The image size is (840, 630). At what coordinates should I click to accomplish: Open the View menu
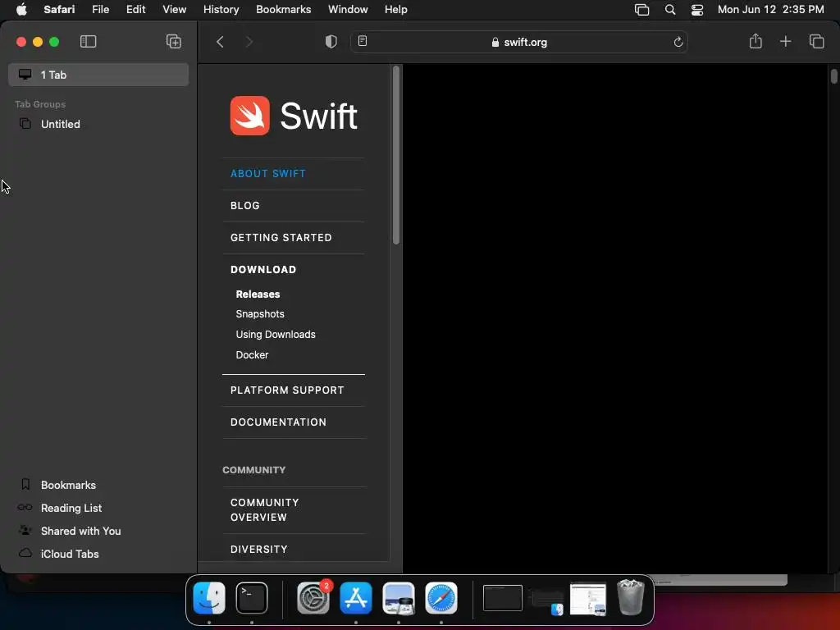(x=174, y=10)
